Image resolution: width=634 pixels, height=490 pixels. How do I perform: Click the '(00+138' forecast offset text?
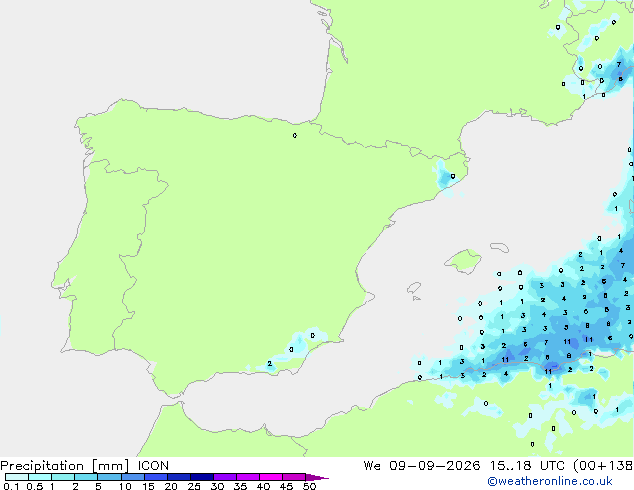(x=603, y=466)
